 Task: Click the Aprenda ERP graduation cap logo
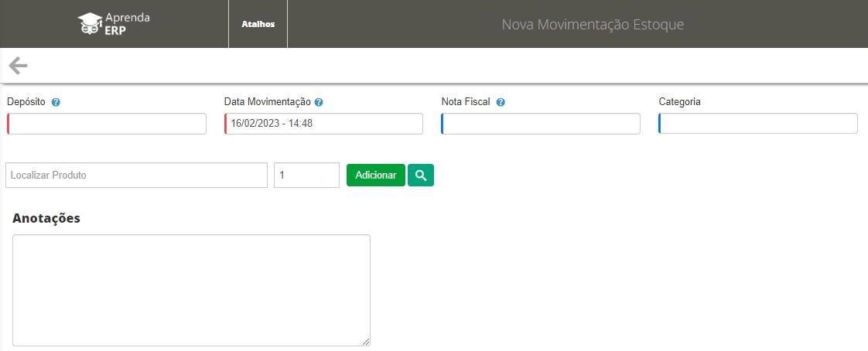click(114, 24)
